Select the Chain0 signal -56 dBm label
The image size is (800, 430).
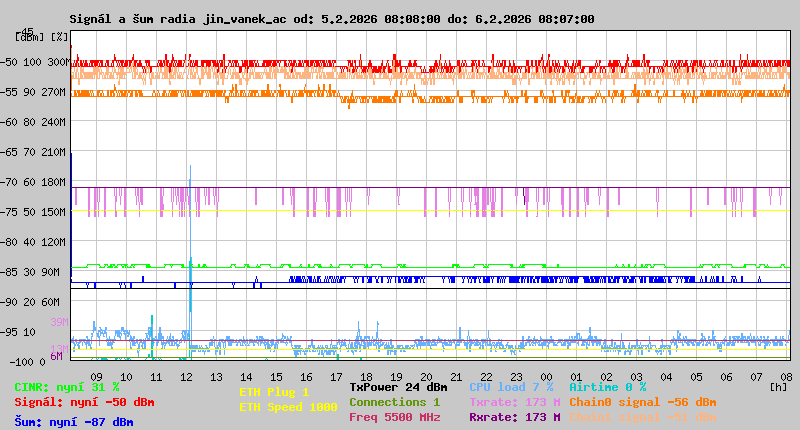(x=643, y=402)
